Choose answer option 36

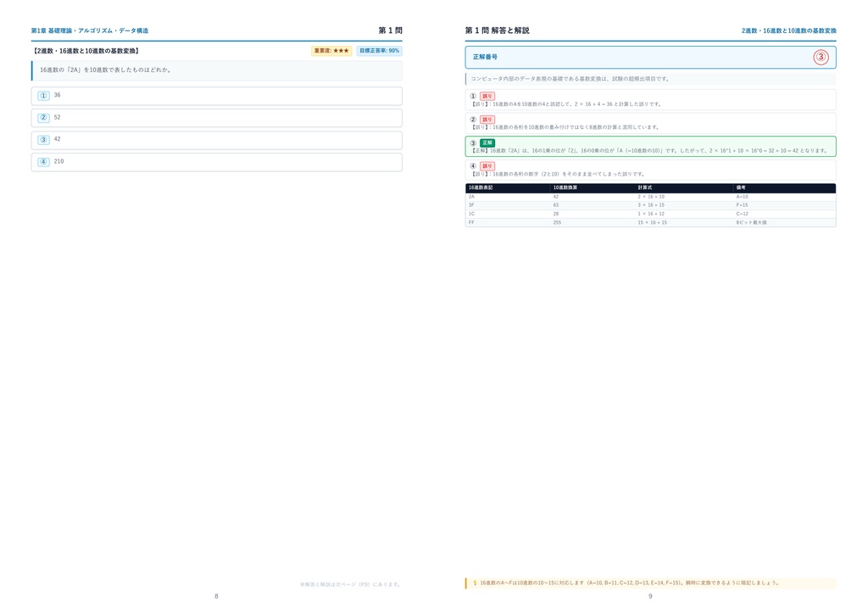(x=216, y=96)
